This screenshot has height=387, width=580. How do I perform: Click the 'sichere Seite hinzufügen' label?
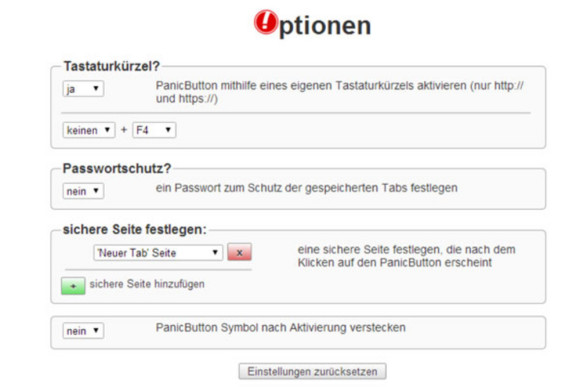(147, 284)
